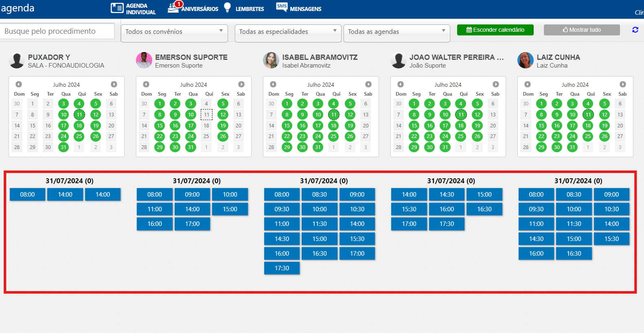Book 08:30 slot for ISABEL ABRAMOVITZ
Screen dimensions: 644x333
tap(320, 195)
